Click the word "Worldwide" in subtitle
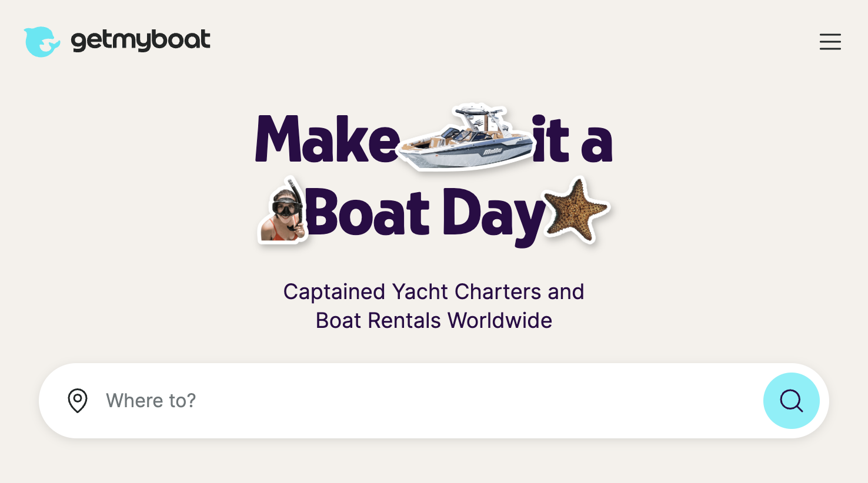Screen dimensions: 868x483 point(500,321)
